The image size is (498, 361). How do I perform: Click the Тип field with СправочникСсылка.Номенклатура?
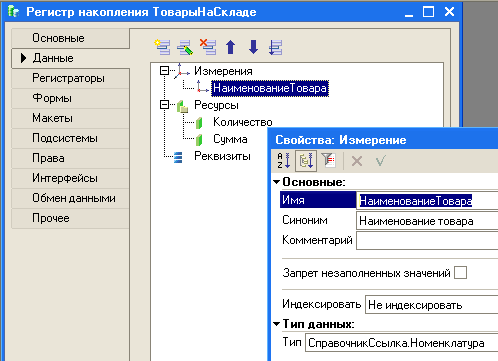402,343
